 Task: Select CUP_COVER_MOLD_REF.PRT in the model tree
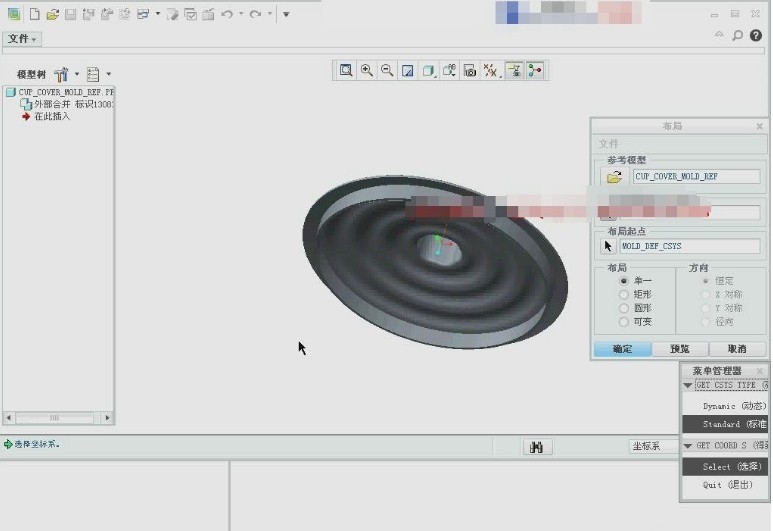point(60,92)
